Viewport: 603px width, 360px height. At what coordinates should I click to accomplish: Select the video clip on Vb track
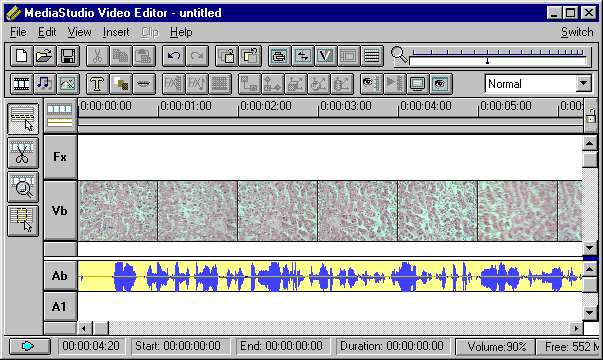tap(330, 211)
